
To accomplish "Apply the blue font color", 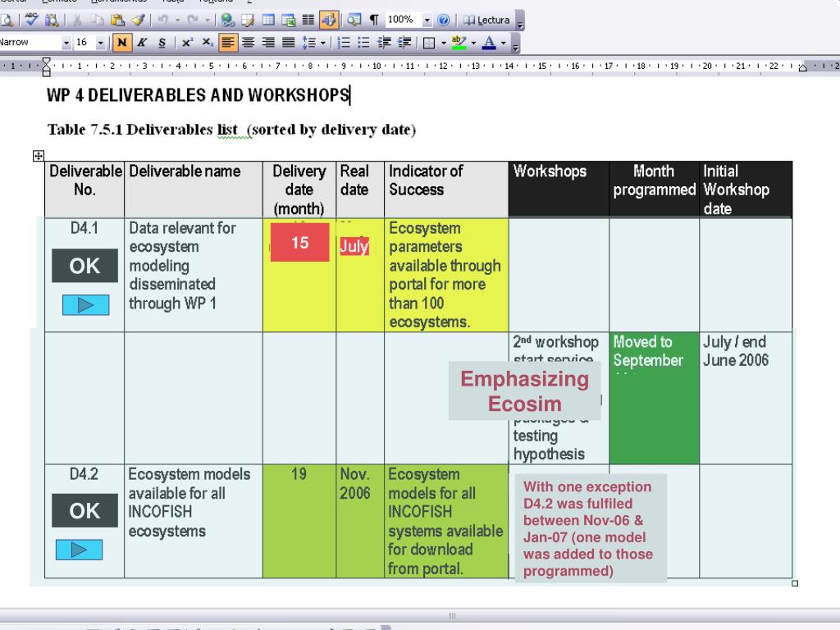I will (x=489, y=43).
